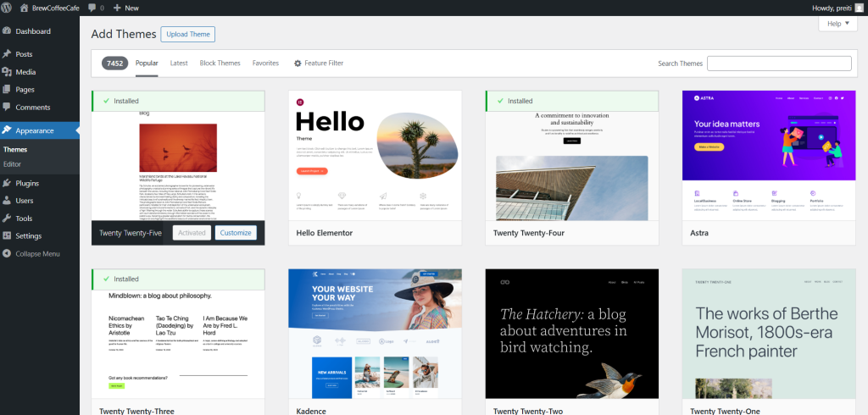Open the Twenty Twenty-One theme preview
868x415 pixels.
tap(769, 334)
